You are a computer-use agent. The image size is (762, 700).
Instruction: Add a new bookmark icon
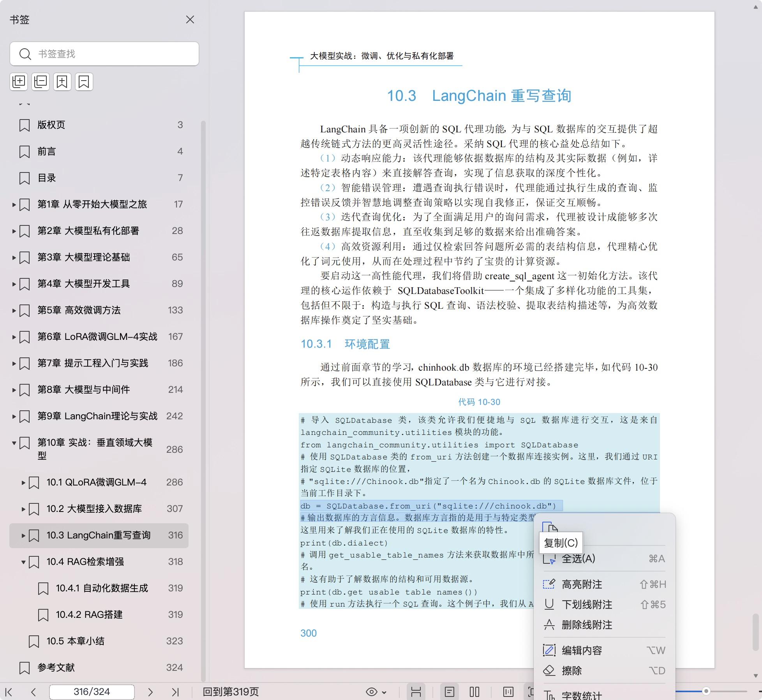(62, 82)
